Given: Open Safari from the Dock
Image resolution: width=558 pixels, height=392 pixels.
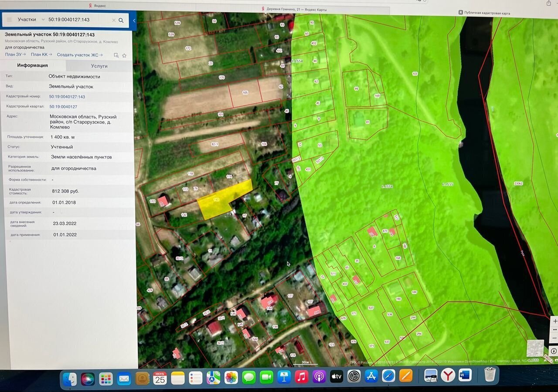Looking at the screenshot, I should point(388,375).
